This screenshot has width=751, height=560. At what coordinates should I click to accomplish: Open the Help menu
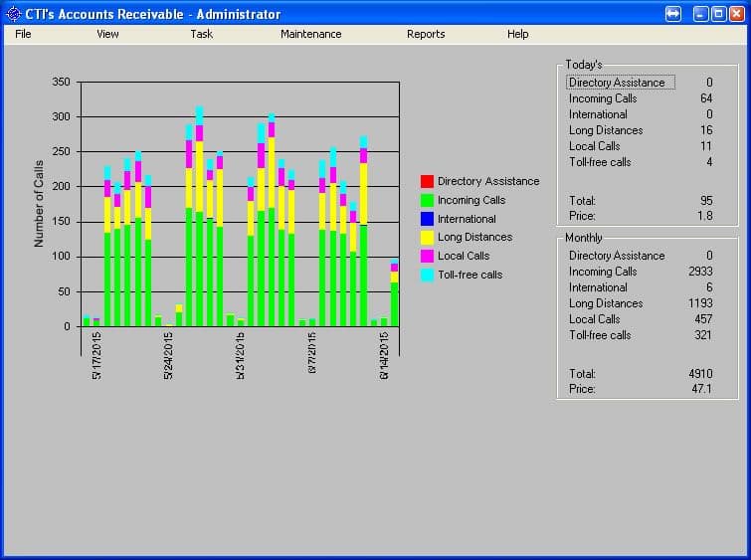click(517, 34)
